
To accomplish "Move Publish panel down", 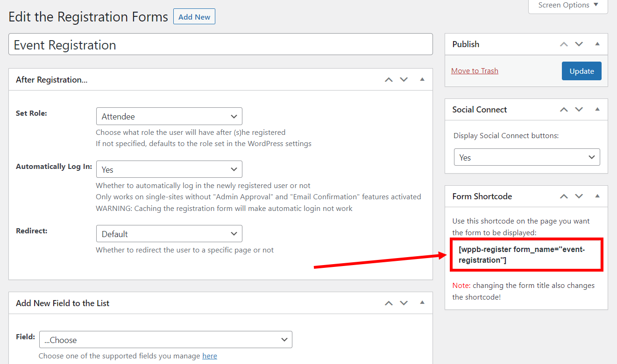I will tap(579, 44).
